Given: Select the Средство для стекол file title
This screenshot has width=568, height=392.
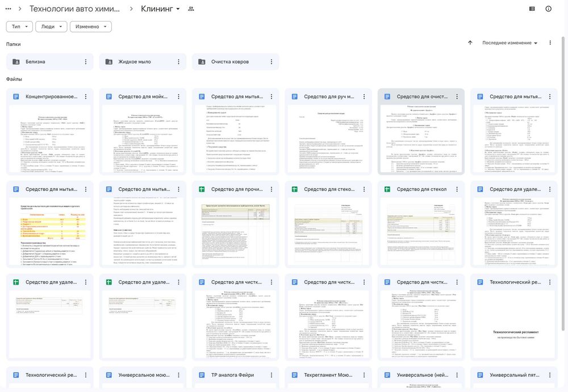Looking at the screenshot, I should [421, 190].
